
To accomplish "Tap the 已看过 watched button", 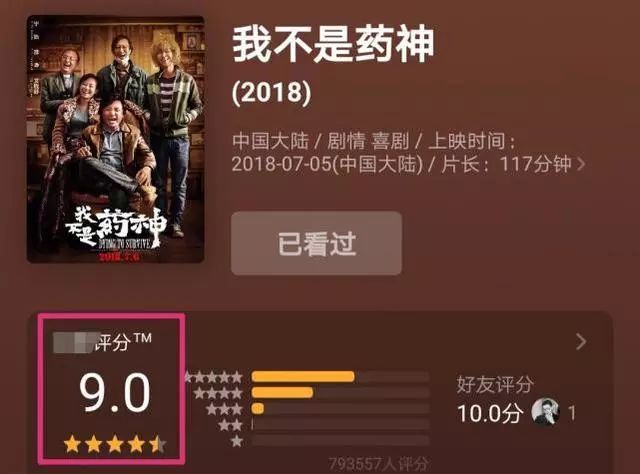I will (x=316, y=243).
